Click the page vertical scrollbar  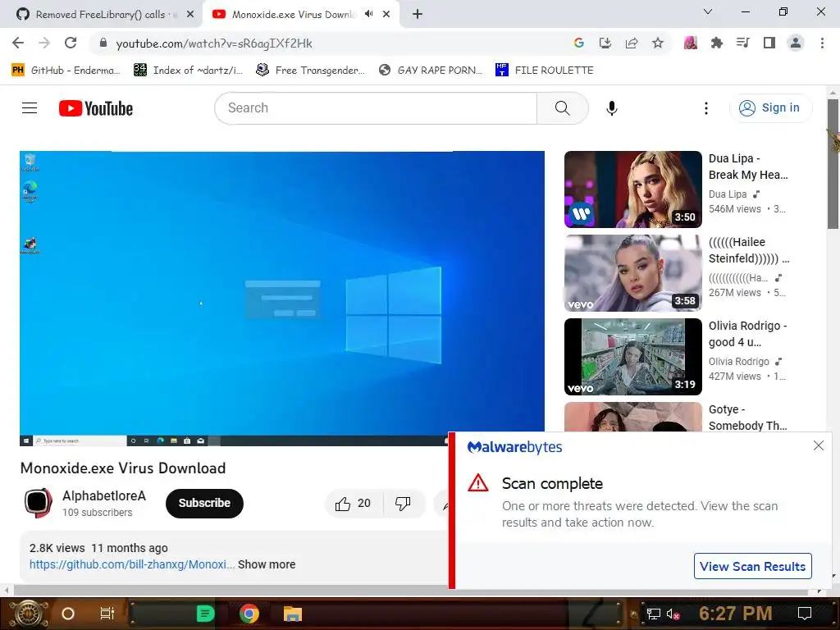pos(833,164)
